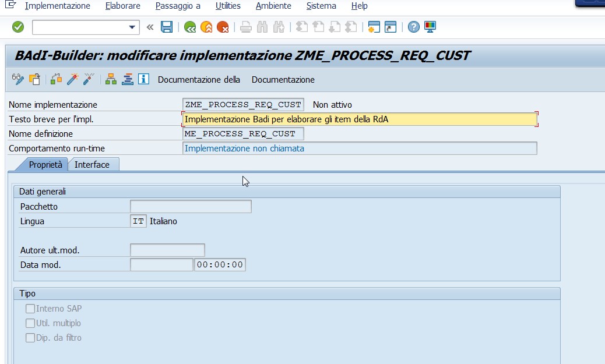Enable the Dip. da filtro checkbox
The image size is (605, 364).
click(29, 338)
